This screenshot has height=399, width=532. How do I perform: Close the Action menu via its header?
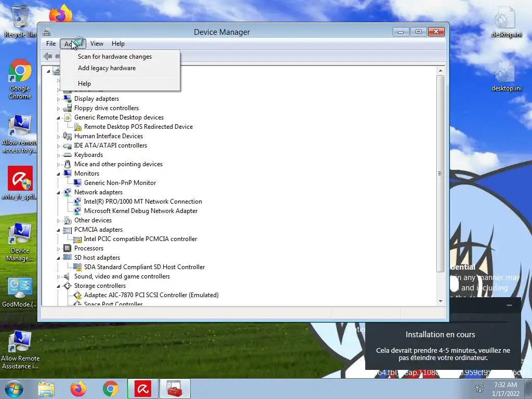[x=73, y=44]
